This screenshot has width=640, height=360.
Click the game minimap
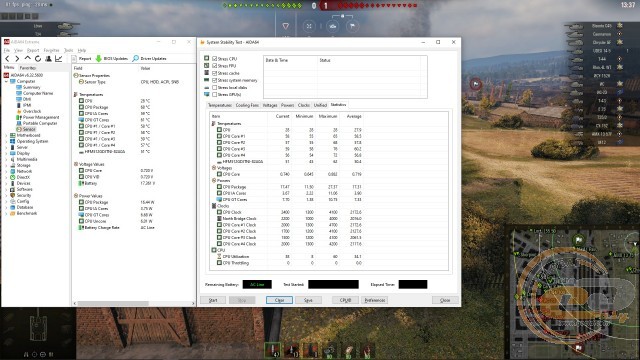572,292
